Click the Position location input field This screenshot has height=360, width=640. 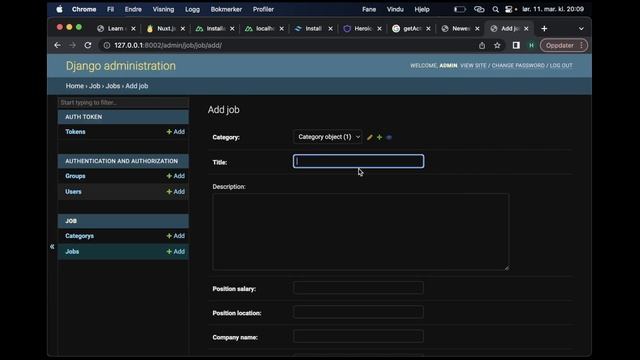pos(358,313)
